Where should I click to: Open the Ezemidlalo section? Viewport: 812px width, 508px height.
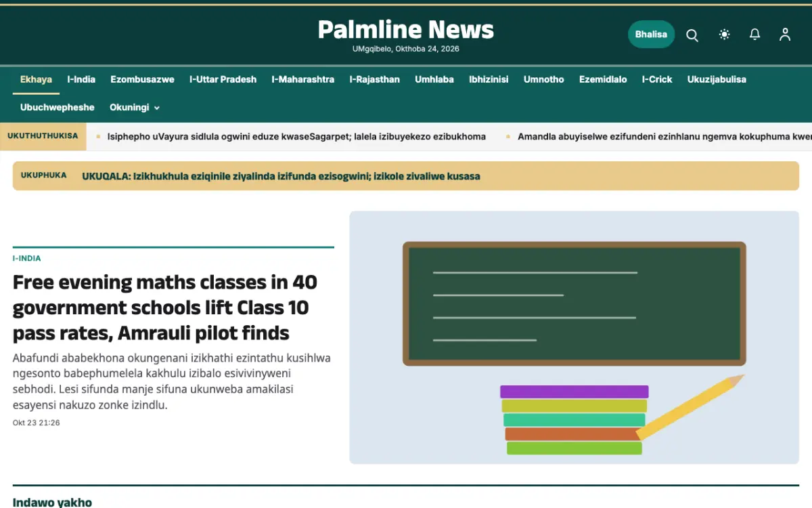(x=603, y=79)
